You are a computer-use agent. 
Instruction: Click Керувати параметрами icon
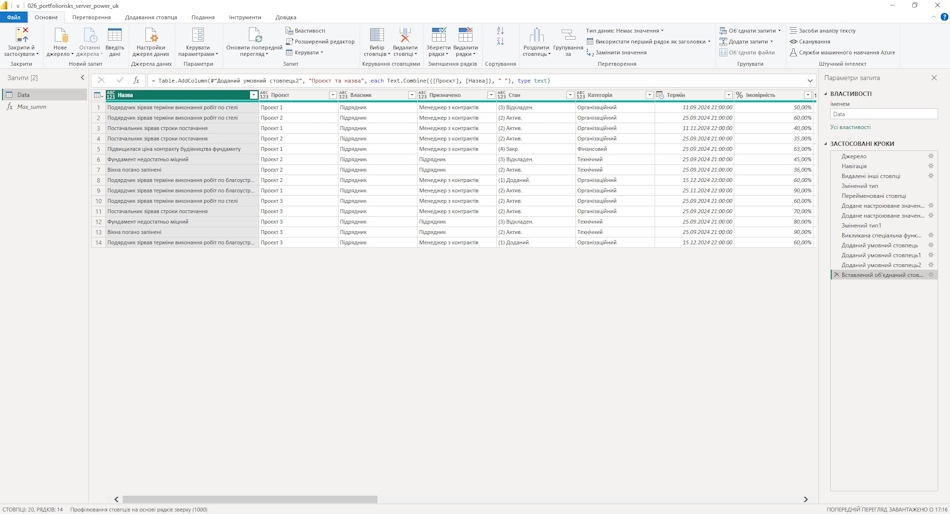[198, 35]
